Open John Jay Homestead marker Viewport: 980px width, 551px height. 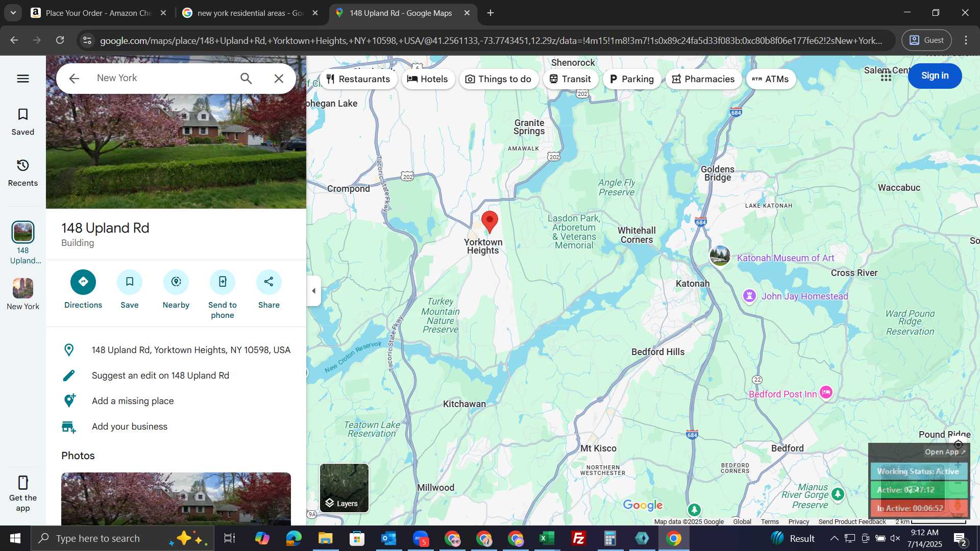pyautogui.click(x=749, y=295)
